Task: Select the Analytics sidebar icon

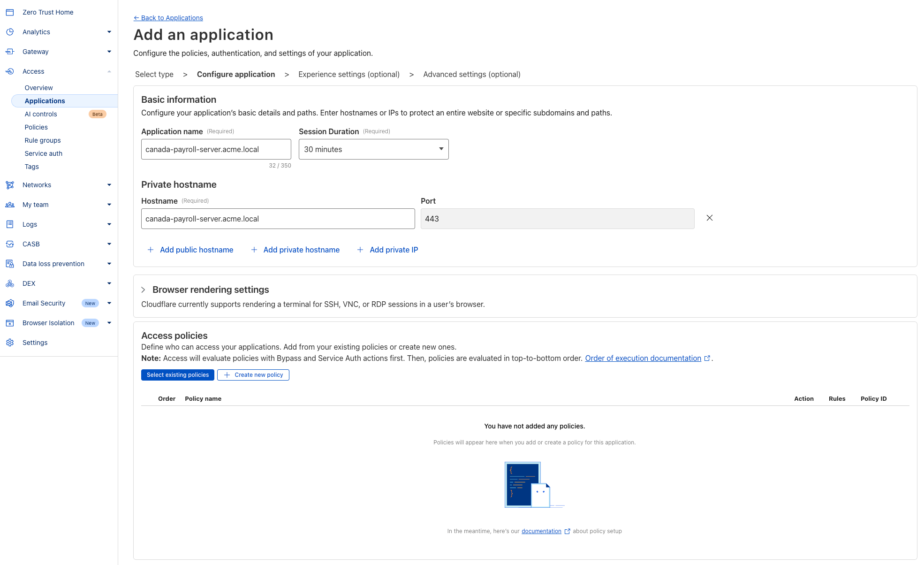Action: [10, 31]
